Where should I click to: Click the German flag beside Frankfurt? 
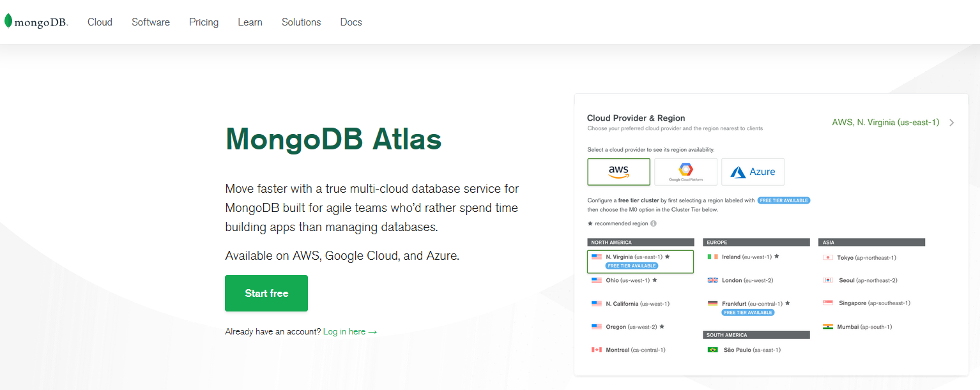point(712,304)
